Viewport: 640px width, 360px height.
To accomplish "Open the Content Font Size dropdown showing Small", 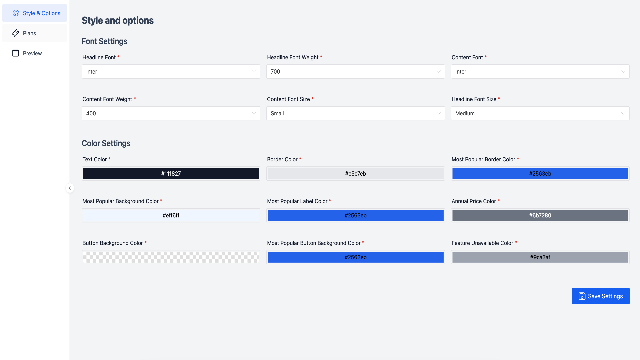I will point(355,113).
